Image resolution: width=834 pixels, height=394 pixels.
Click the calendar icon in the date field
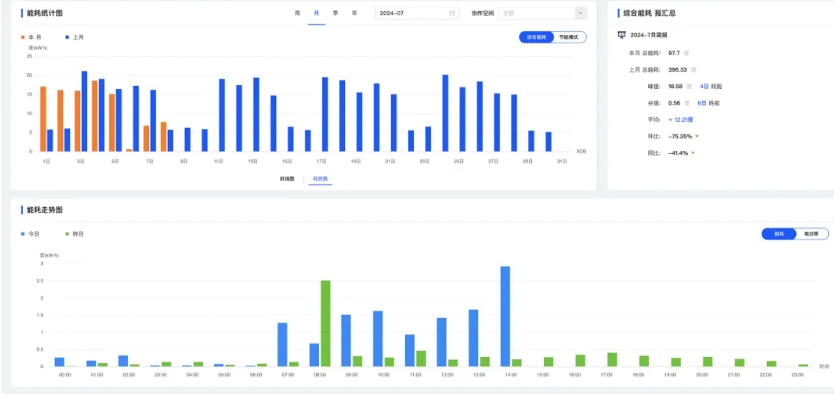click(452, 13)
